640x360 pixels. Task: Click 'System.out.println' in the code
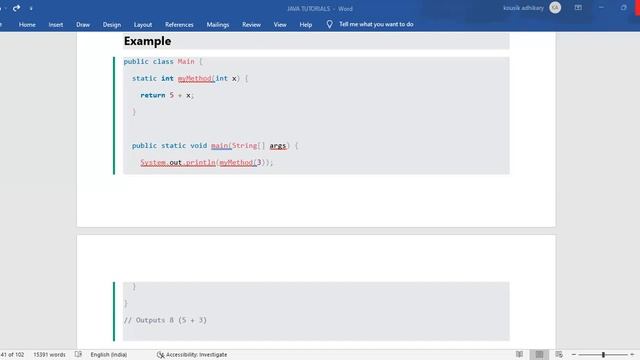(178, 162)
